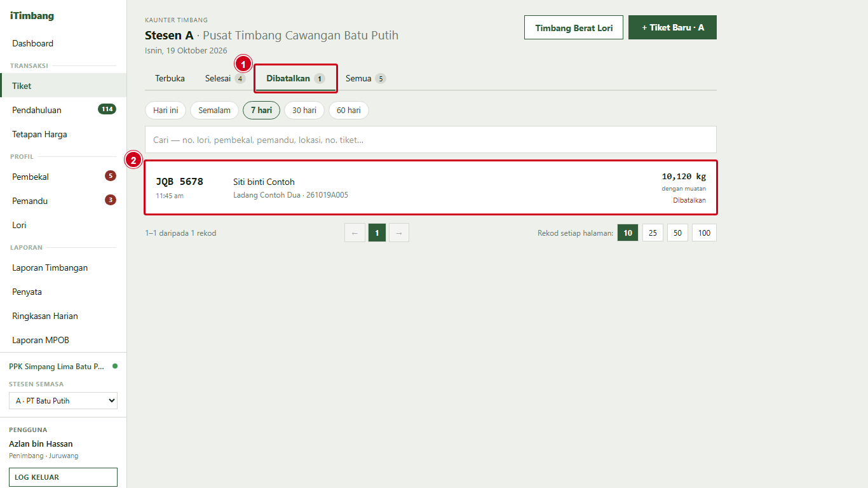Select the 30 hari date filter
868x488 pixels.
coord(304,110)
